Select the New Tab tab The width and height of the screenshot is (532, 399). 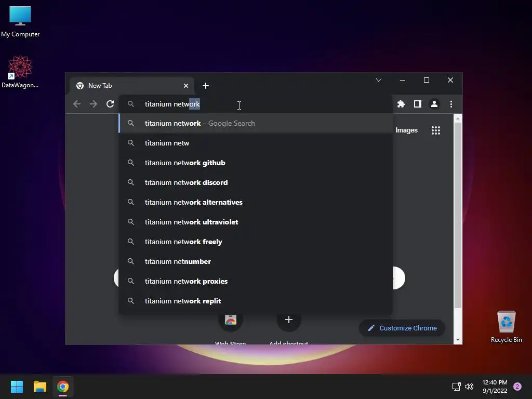[132, 86]
